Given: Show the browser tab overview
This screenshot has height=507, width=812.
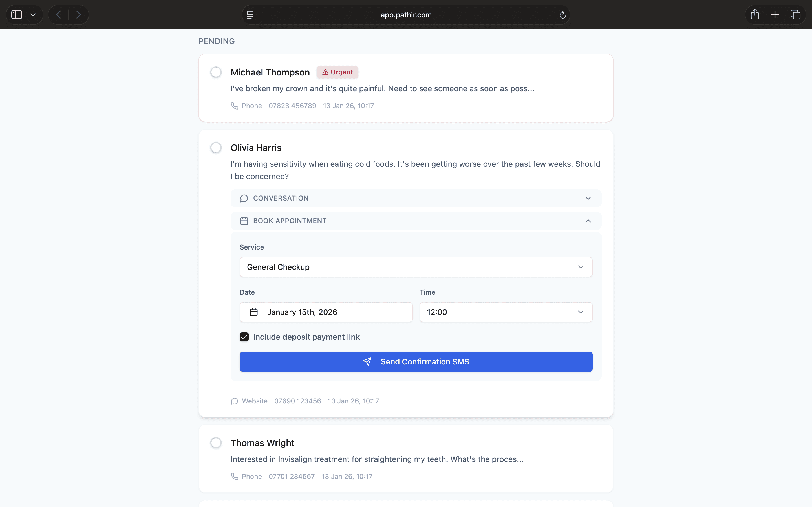Looking at the screenshot, I should (x=795, y=15).
